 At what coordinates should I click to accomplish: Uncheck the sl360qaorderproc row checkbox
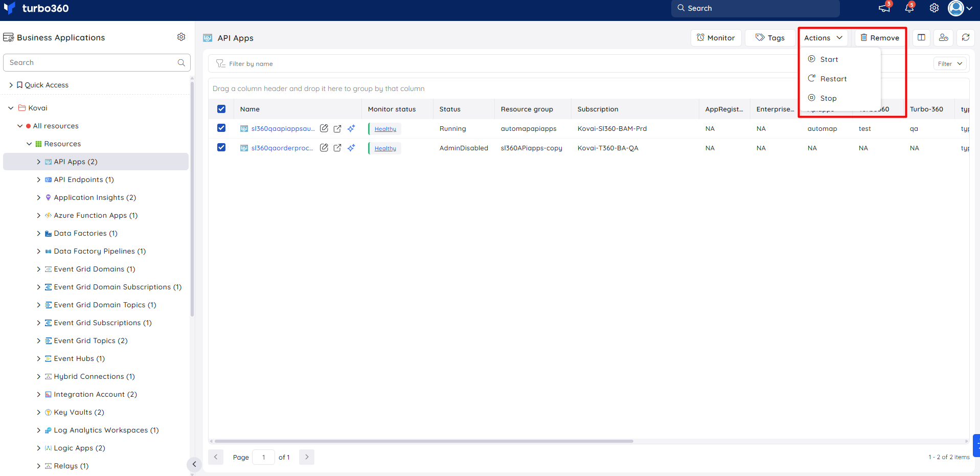click(221, 147)
